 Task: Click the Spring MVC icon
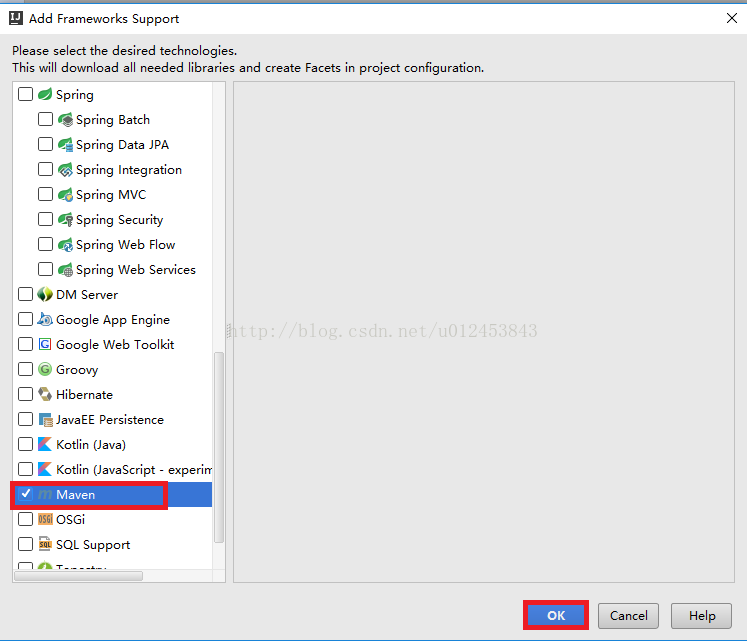click(65, 194)
